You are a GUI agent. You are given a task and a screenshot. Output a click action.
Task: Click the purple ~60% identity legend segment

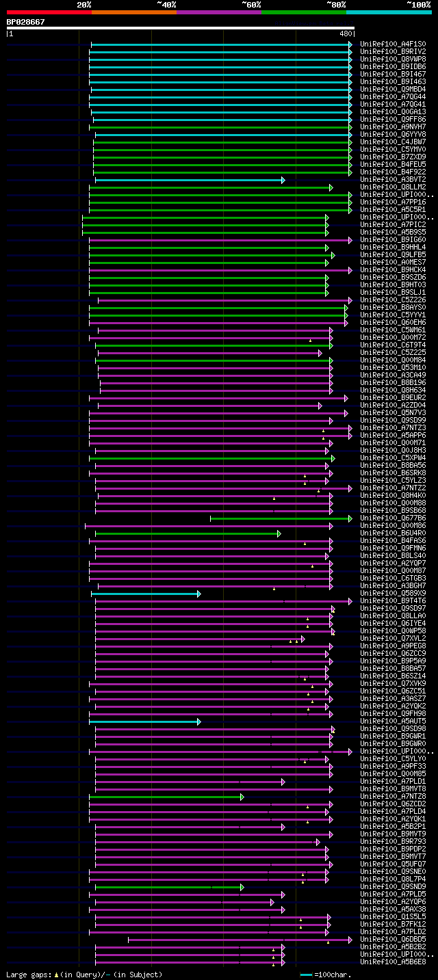point(218,12)
